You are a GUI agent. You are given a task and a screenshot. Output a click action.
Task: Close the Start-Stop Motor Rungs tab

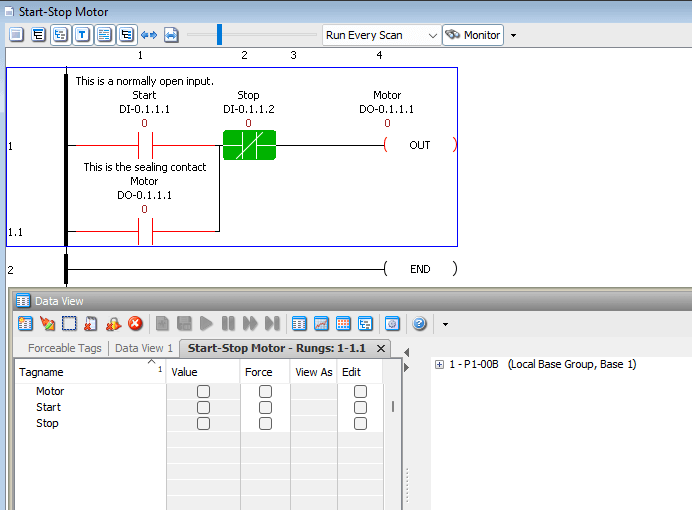click(x=381, y=348)
